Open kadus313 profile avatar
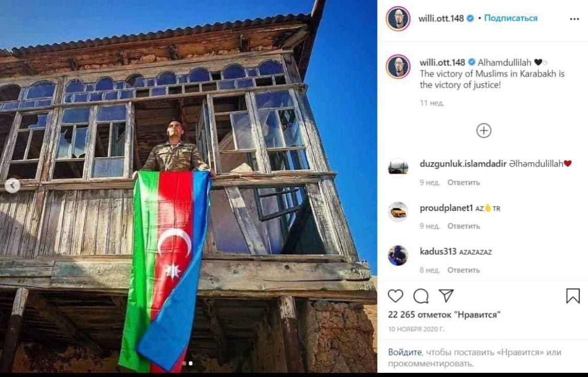The image size is (588, 377). (398, 255)
